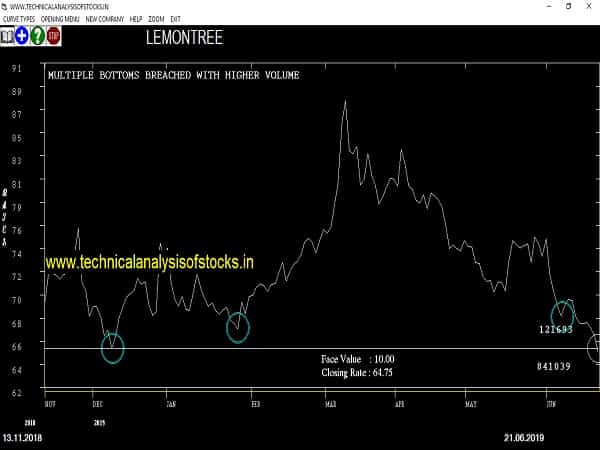Open the Curve Types menu
The height and width of the screenshot is (450, 600).
(17, 19)
